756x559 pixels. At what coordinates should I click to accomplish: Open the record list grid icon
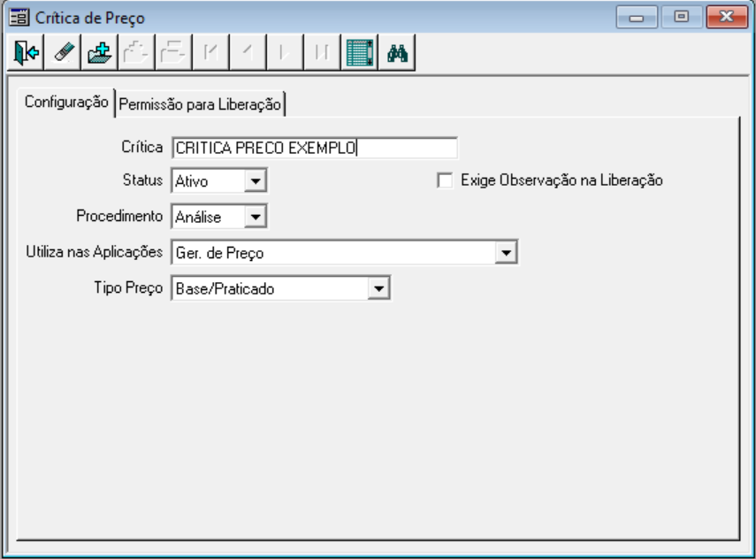[x=360, y=52]
